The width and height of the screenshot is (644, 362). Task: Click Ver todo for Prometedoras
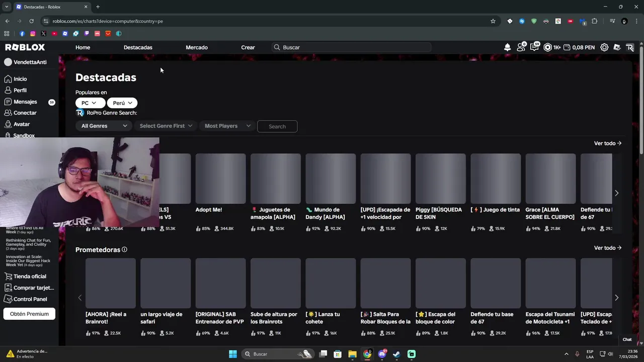pos(608,248)
